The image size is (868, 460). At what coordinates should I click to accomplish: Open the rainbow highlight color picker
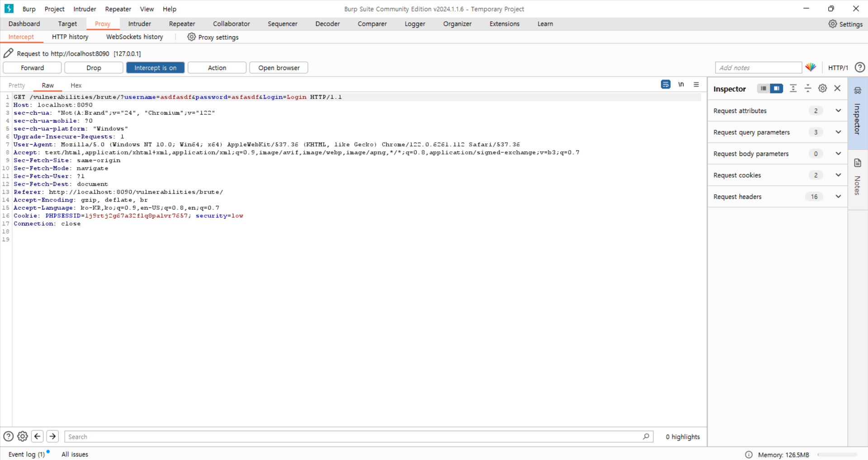pos(811,67)
